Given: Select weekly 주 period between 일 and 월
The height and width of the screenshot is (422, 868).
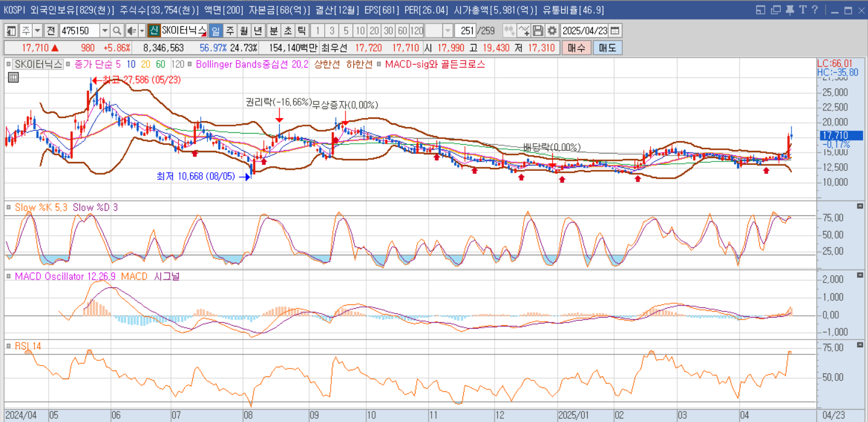Looking at the screenshot, I should pyautogui.click(x=230, y=31).
